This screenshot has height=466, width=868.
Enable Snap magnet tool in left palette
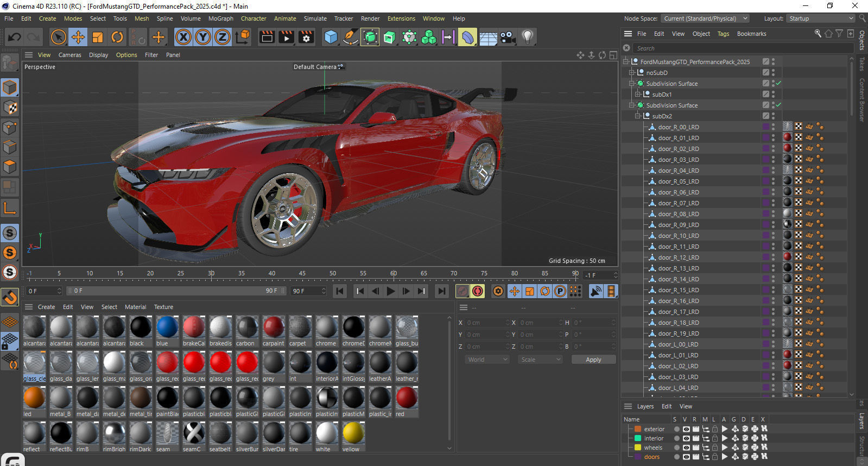10,297
